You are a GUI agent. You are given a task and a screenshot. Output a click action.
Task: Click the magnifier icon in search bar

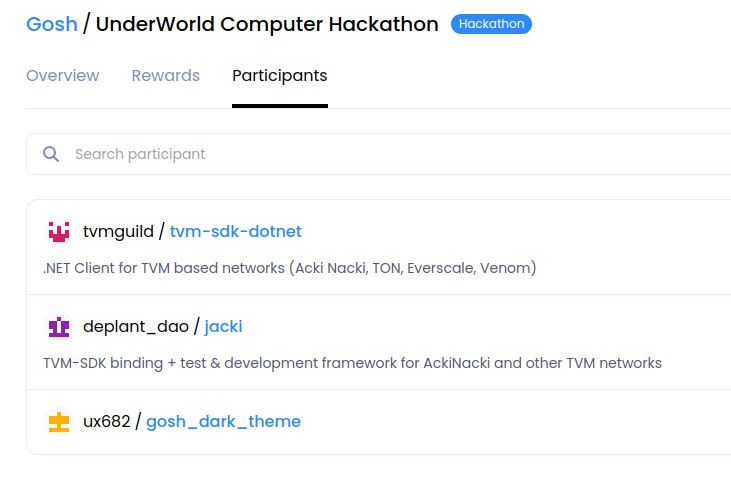point(50,154)
